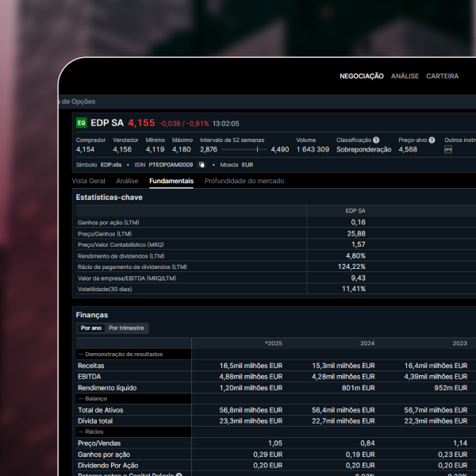Switch to Análise tab below instrument header
The image size is (476, 476).
(x=127, y=181)
